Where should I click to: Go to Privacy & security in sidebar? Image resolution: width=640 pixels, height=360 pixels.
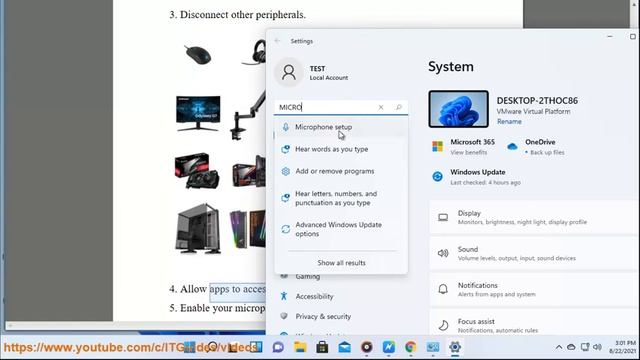323,316
